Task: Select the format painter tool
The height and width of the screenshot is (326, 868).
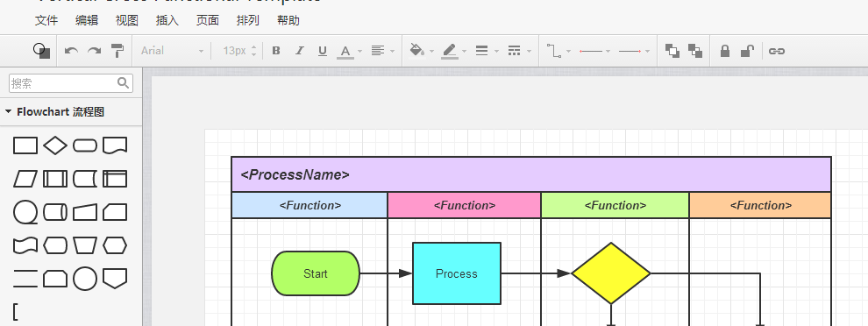Action: 117,51
